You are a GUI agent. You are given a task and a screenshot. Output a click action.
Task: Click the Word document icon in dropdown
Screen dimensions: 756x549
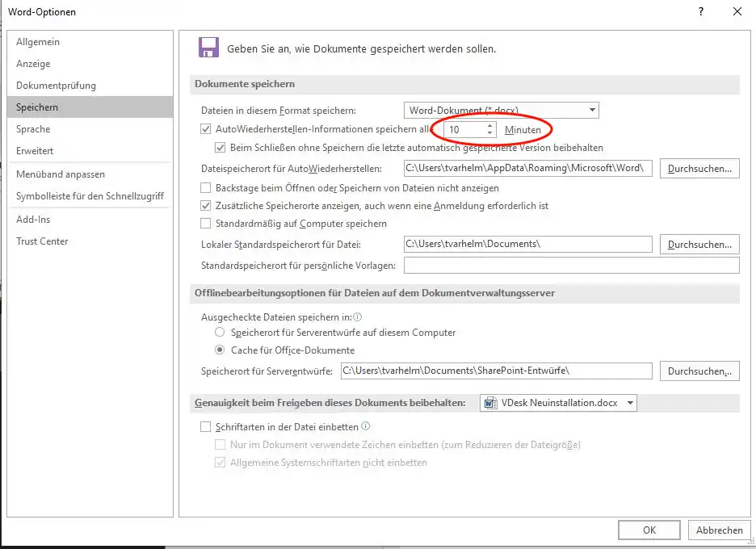(490, 403)
